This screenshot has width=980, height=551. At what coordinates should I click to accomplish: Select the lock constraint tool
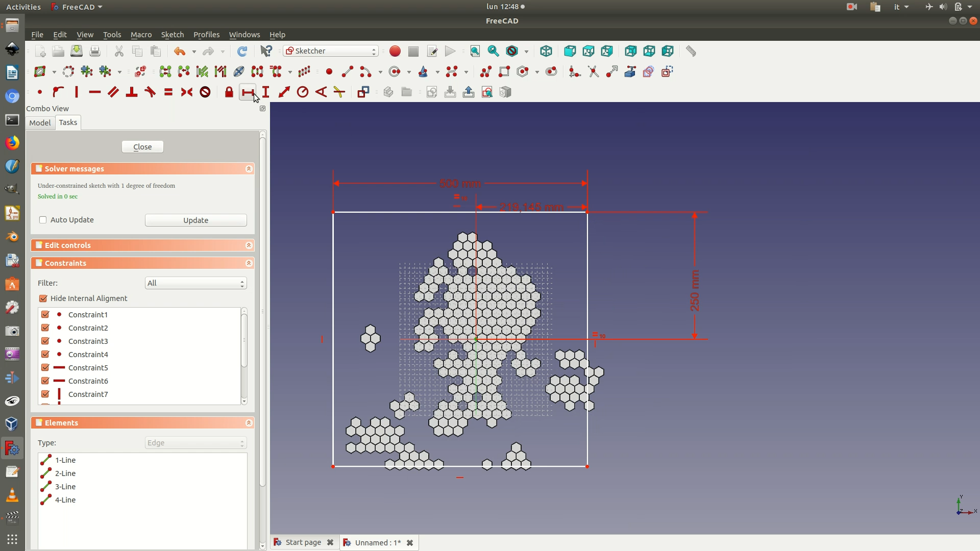click(x=229, y=92)
